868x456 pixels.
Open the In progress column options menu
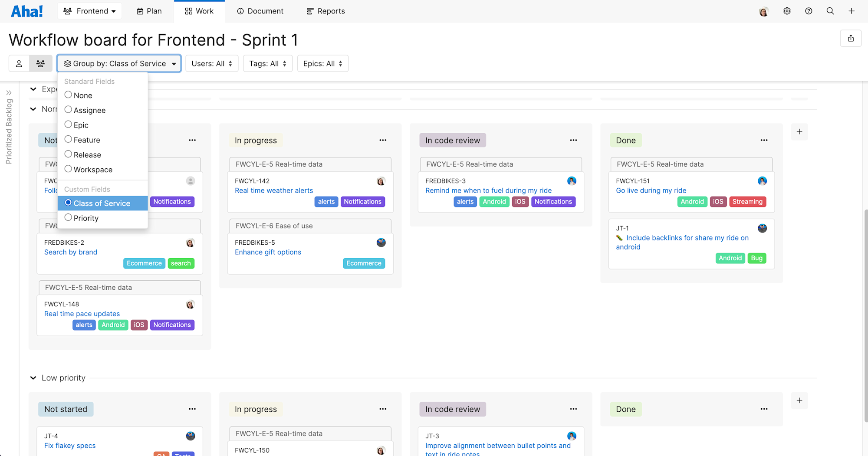(383, 140)
